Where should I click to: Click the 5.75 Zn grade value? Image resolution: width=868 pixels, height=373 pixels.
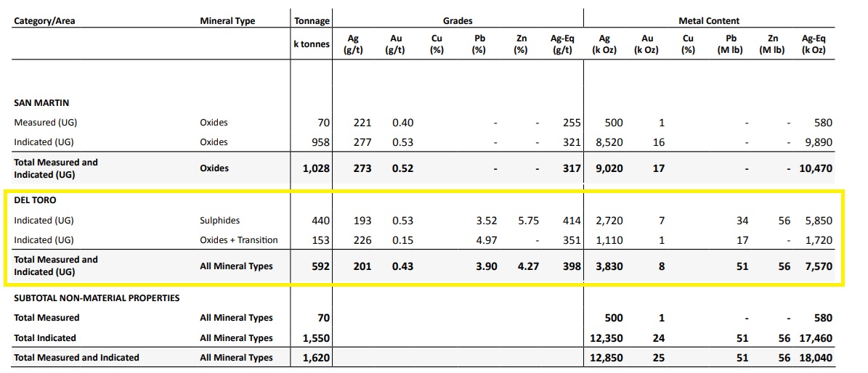point(527,221)
